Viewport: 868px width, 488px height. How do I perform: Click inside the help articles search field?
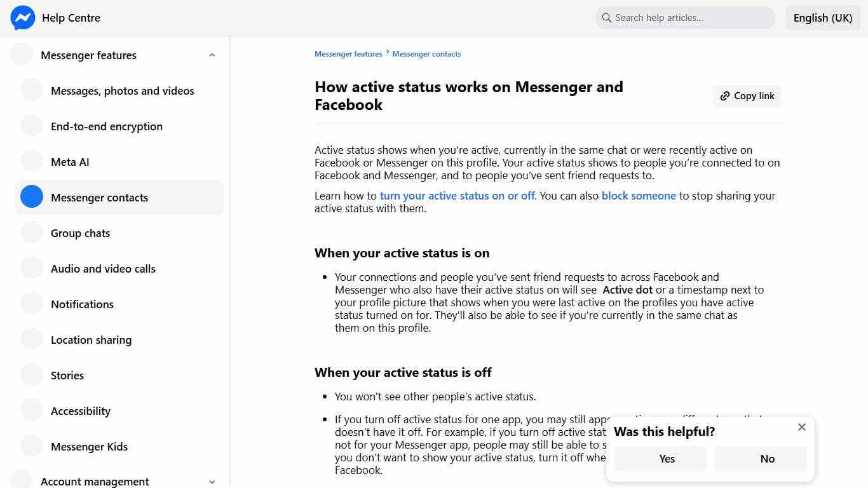point(685,17)
